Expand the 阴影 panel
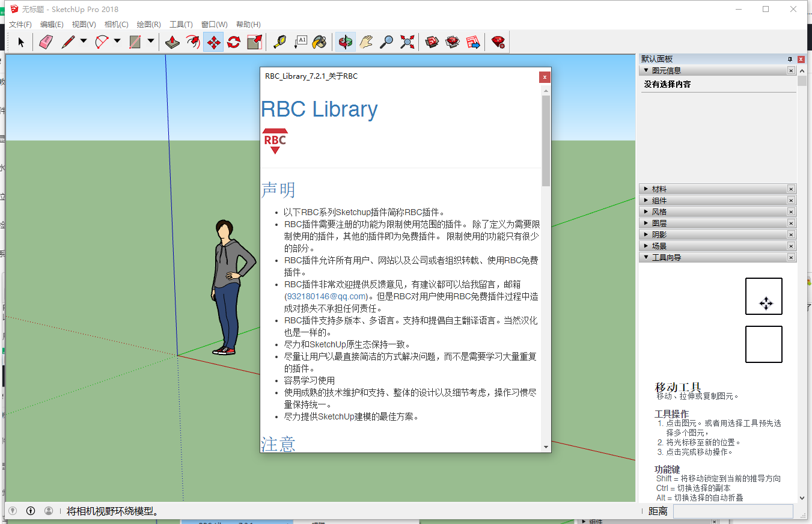 point(646,234)
